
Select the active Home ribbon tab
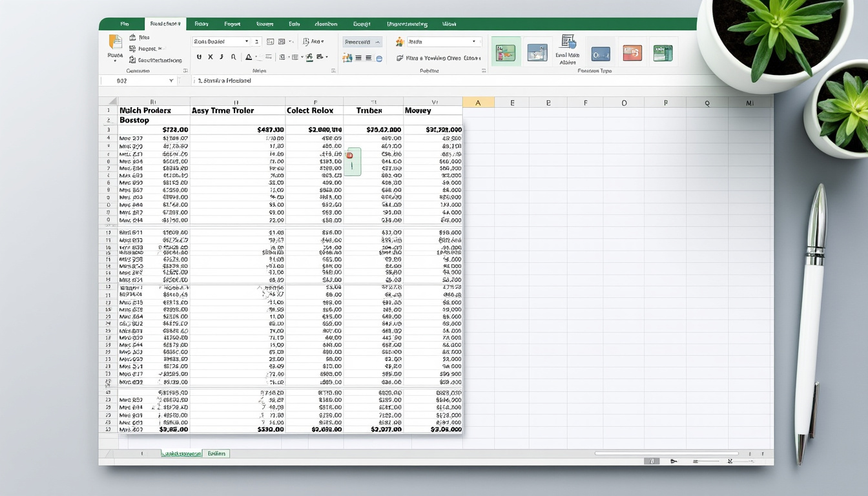[x=165, y=24]
